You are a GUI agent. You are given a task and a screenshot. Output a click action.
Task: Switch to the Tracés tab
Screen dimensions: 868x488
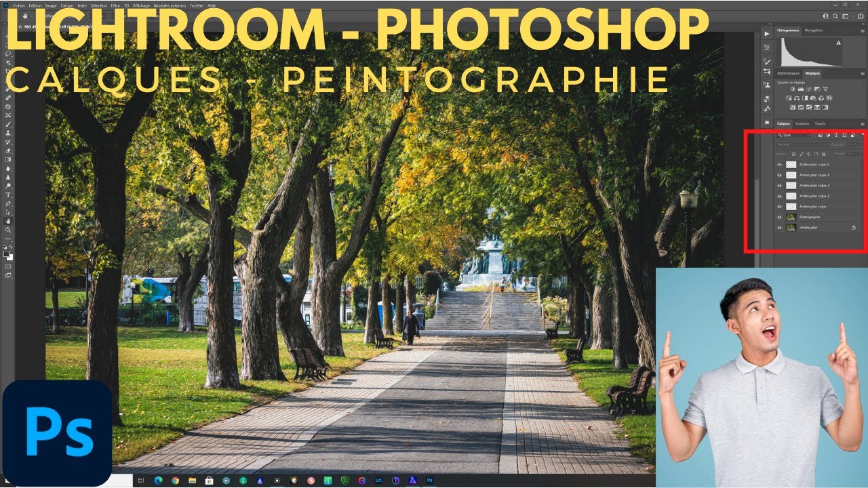click(x=820, y=123)
